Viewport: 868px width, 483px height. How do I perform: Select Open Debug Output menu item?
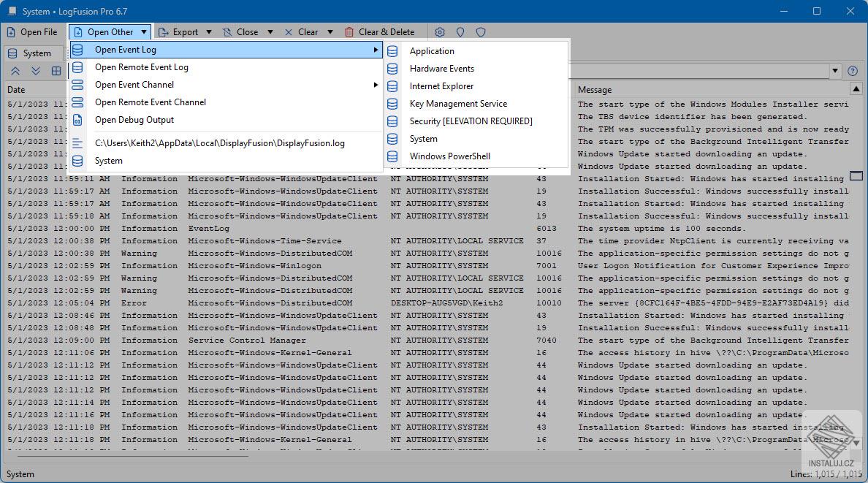(226, 120)
